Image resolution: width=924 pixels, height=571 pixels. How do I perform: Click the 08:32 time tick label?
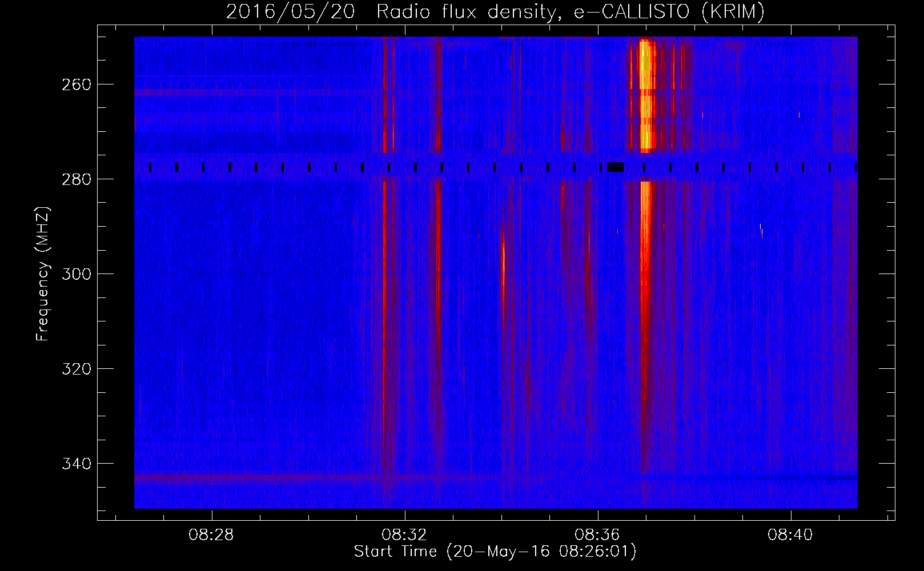(405, 535)
